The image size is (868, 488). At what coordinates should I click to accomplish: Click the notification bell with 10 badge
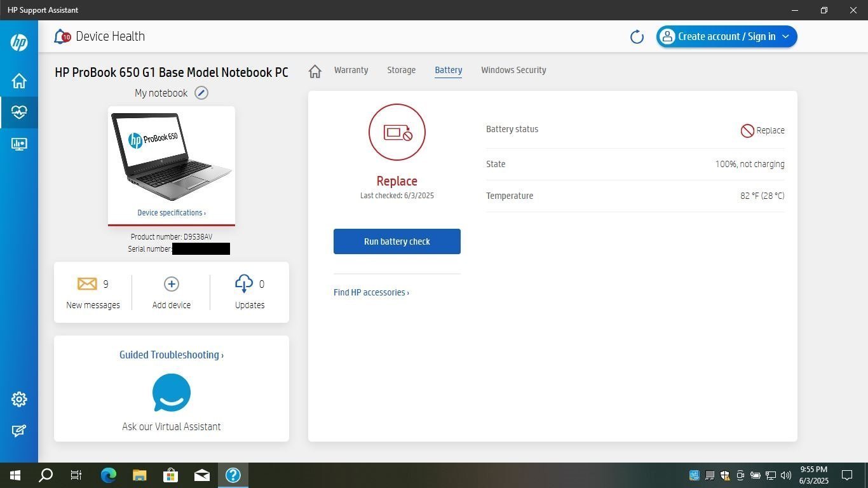(62, 37)
